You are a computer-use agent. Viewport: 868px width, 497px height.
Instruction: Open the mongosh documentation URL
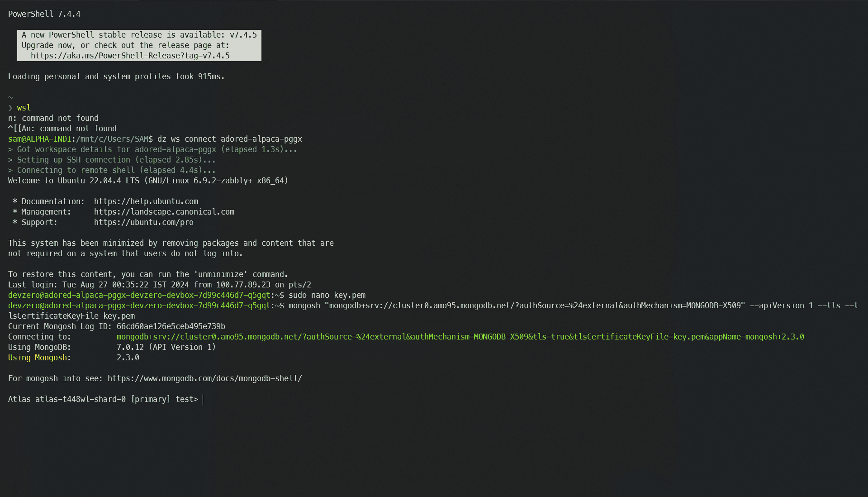pyautogui.click(x=204, y=378)
